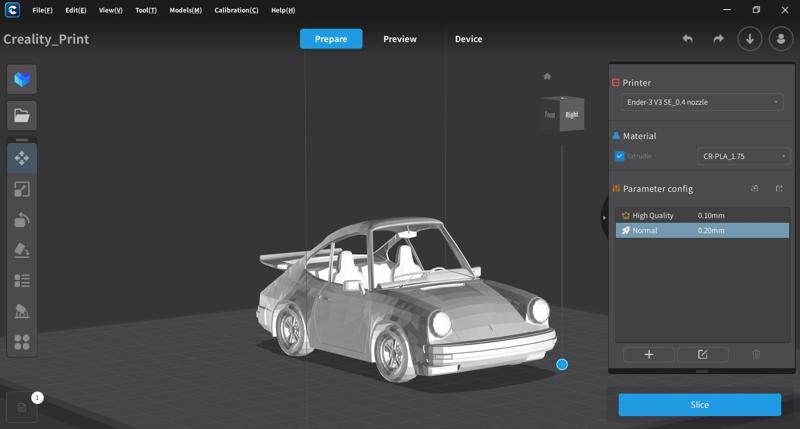This screenshot has width=800, height=429.
Task: Click the undo arrow icon
Action: (x=688, y=39)
